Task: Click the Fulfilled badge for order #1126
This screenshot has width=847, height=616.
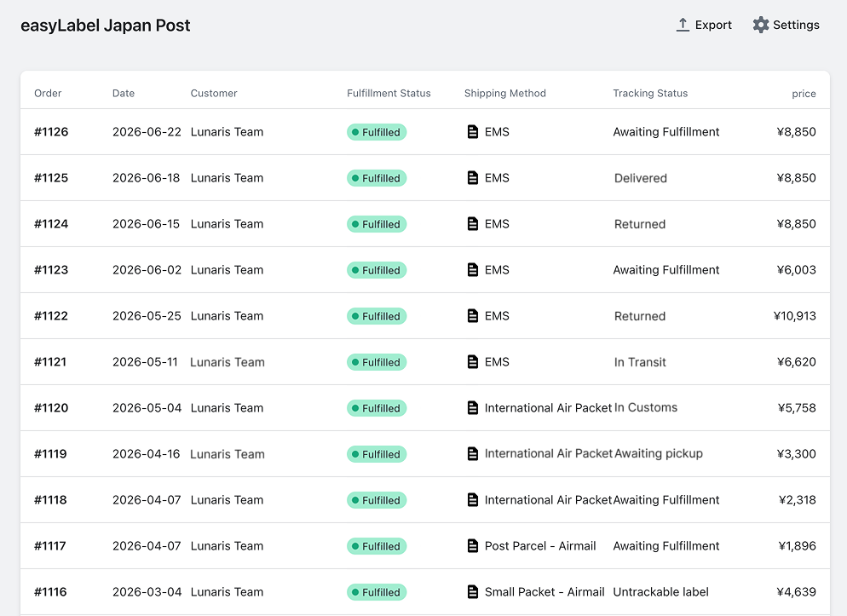Action: [x=377, y=132]
